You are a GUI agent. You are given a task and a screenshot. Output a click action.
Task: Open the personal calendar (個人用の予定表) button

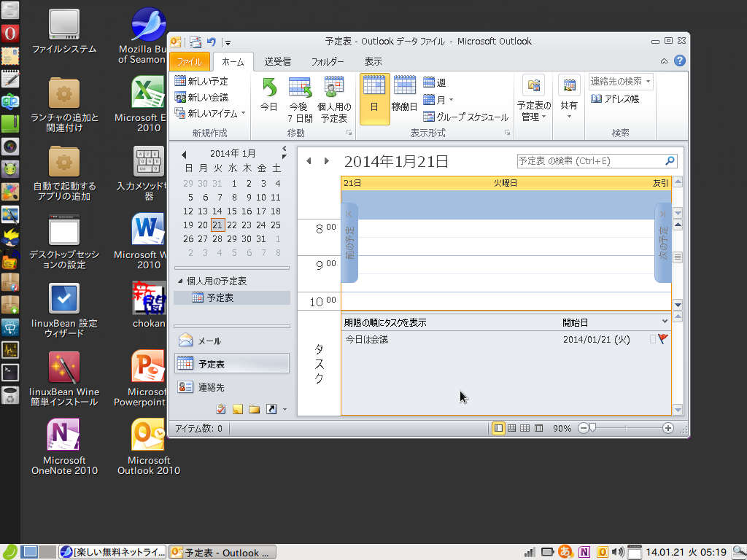click(334, 99)
